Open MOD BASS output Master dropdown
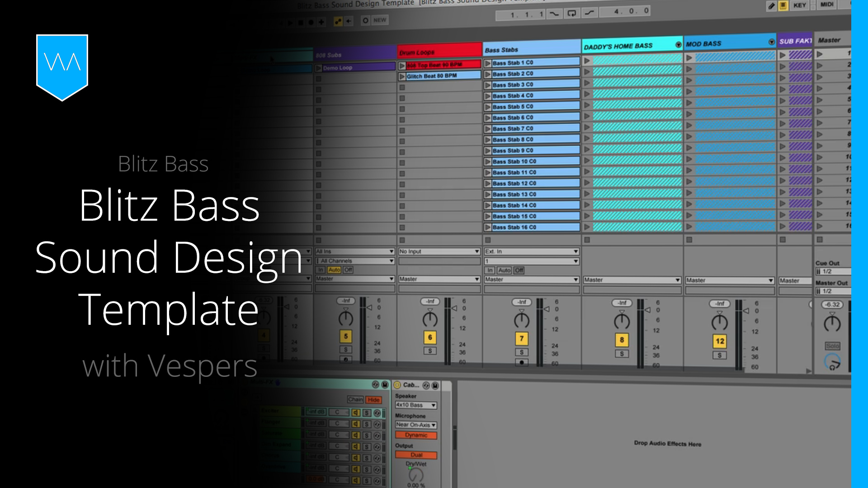 pyautogui.click(x=730, y=280)
